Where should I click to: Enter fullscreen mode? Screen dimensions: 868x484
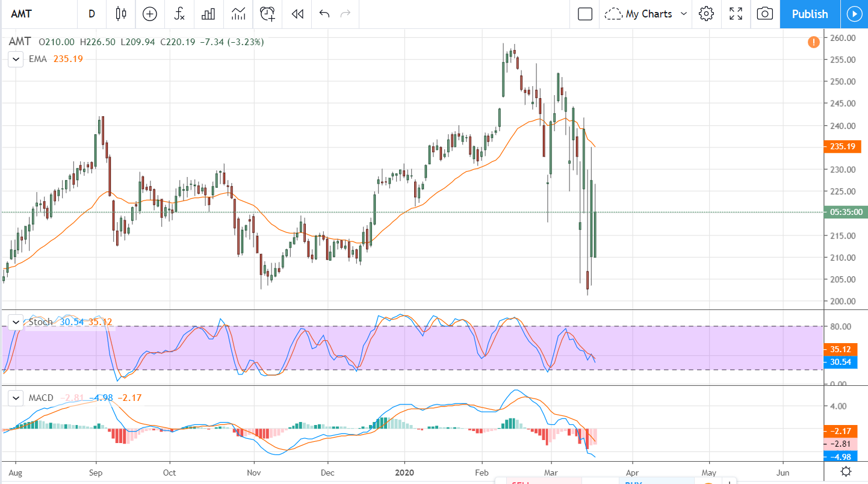[736, 14]
